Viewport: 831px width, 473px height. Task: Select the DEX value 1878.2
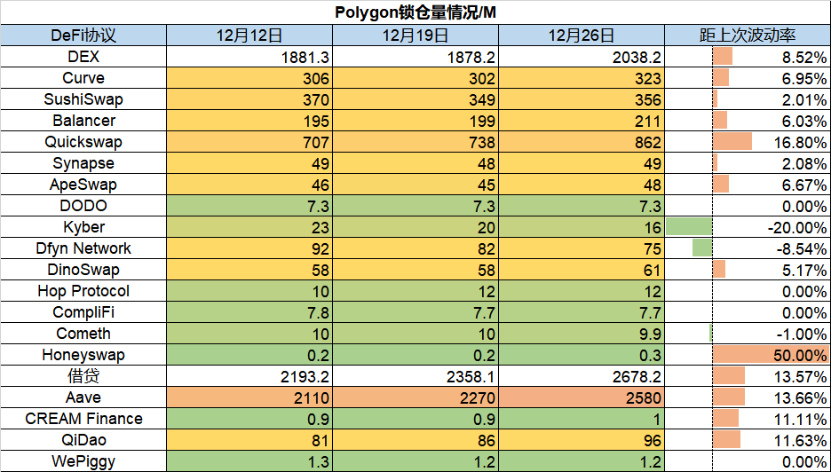tap(415, 57)
